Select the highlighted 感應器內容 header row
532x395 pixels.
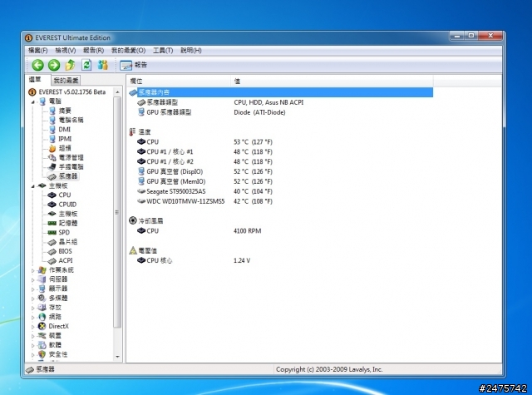[281, 92]
